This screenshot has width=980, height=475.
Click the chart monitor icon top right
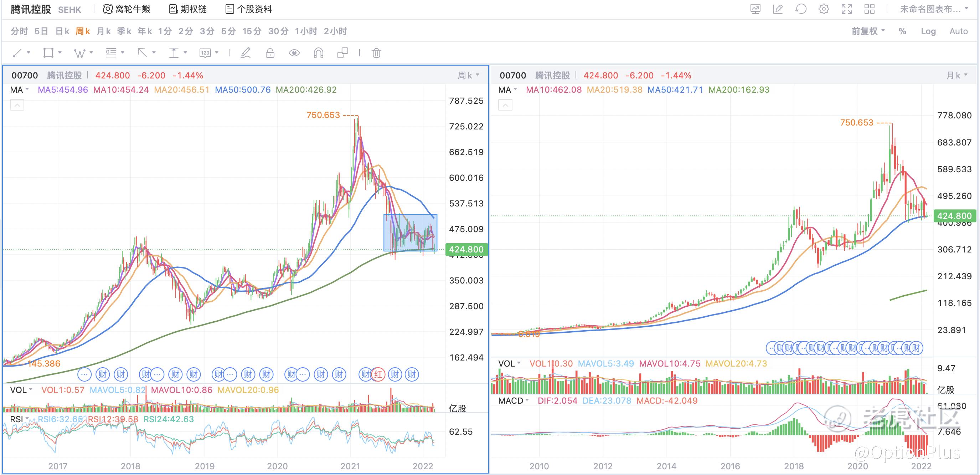point(755,9)
